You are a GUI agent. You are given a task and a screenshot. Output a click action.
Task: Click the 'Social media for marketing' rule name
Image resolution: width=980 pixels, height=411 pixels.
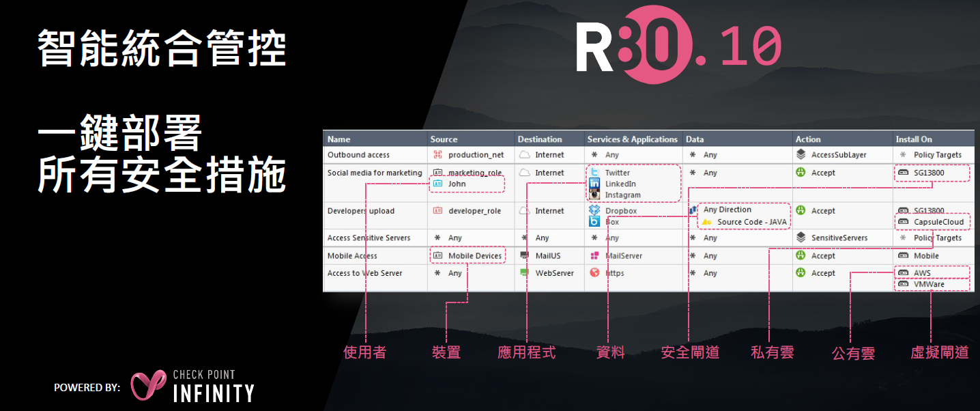click(x=375, y=173)
